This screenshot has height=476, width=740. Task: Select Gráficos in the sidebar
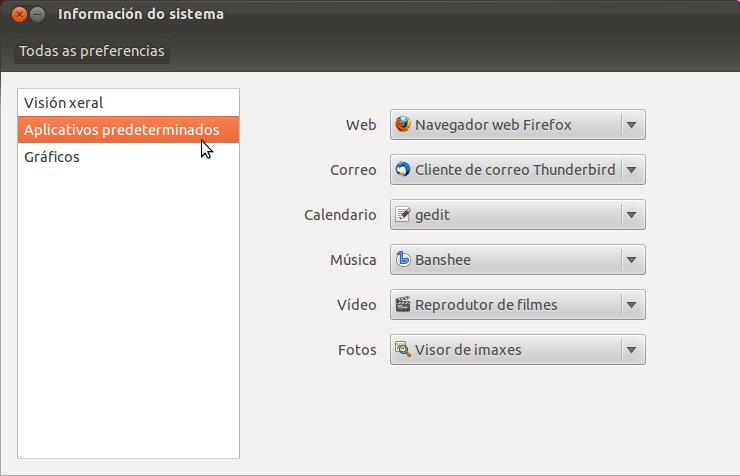(128, 157)
